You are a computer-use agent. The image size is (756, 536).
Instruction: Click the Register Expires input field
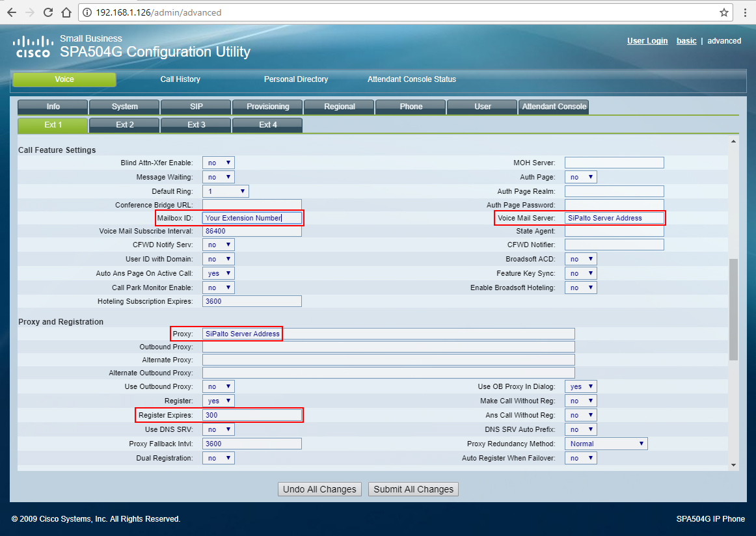252,415
